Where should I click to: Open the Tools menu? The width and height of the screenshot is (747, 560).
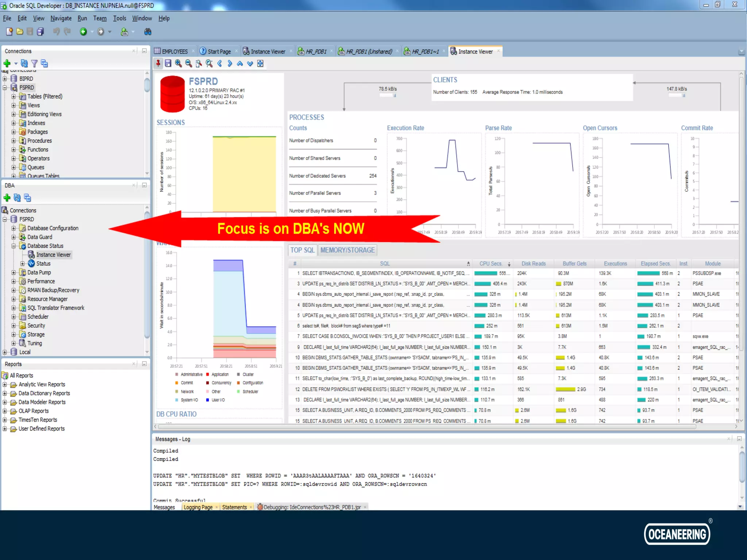pos(119,18)
